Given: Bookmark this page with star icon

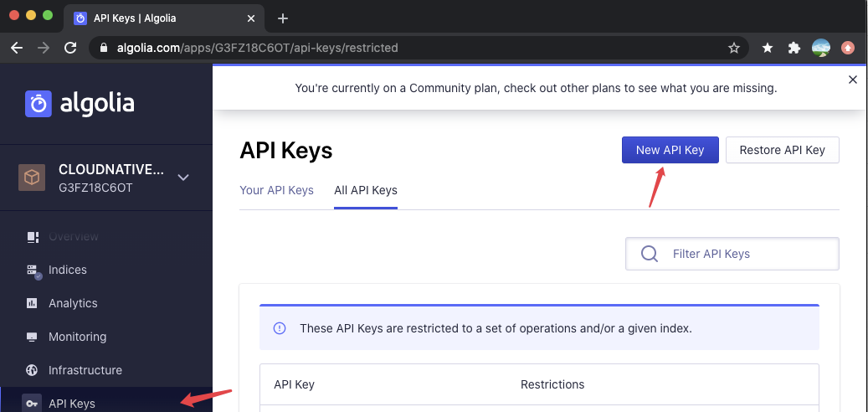Looking at the screenshot, I should [734, 48].
